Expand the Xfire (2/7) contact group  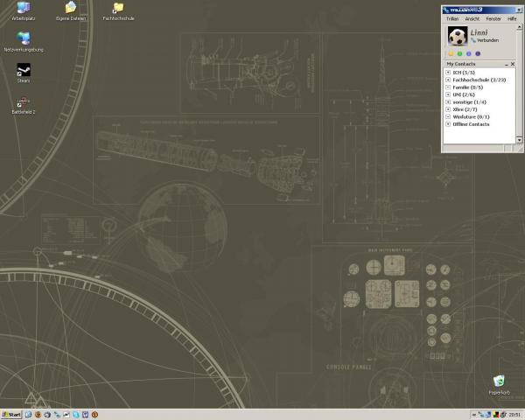click(448, 109)
